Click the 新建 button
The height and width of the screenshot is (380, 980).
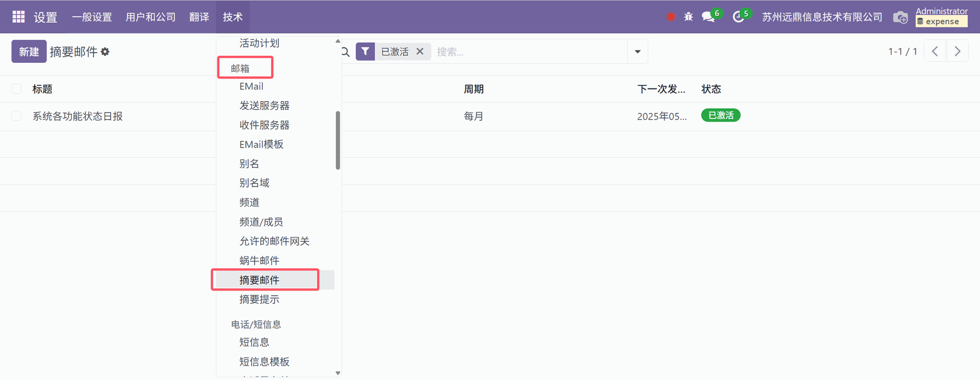(x=29, y=52)
